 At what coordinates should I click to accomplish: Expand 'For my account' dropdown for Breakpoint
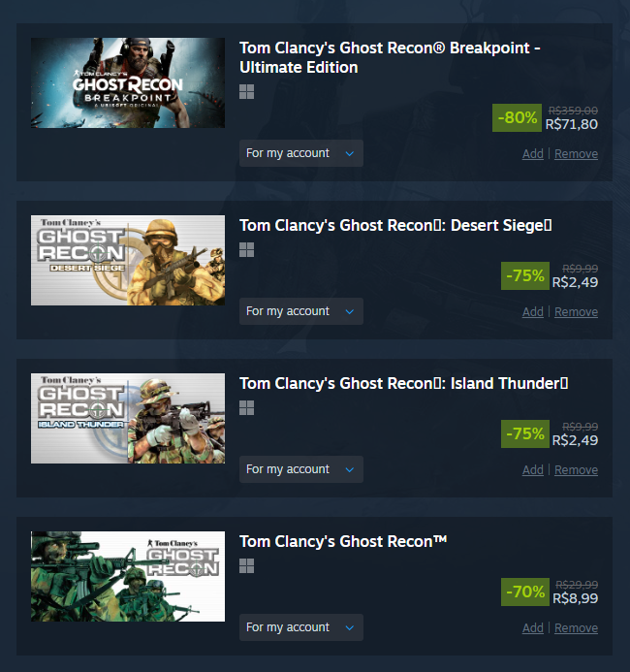point(301,153)
